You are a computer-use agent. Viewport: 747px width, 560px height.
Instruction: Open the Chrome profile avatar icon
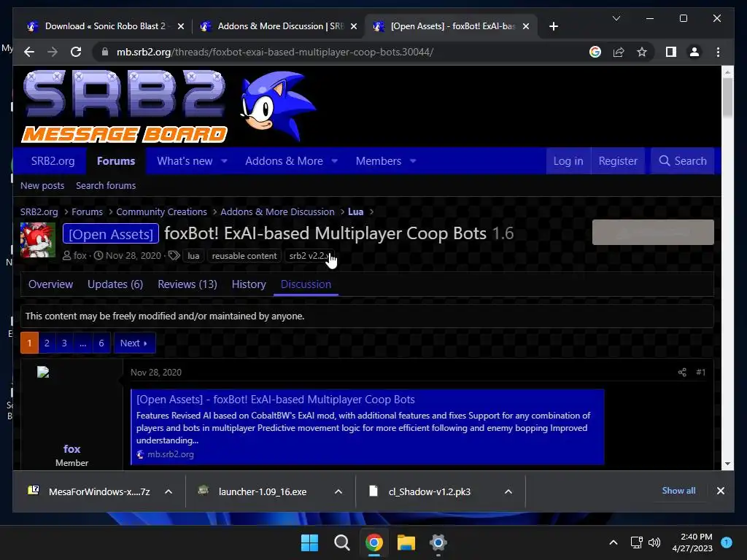[694, 52]
